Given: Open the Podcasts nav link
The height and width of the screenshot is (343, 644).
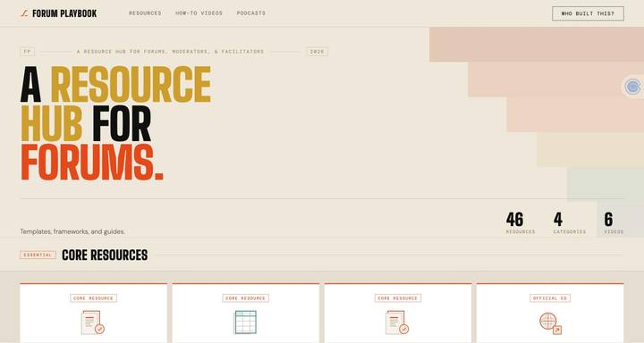Looking at the screenshot, I should (251, 13).
